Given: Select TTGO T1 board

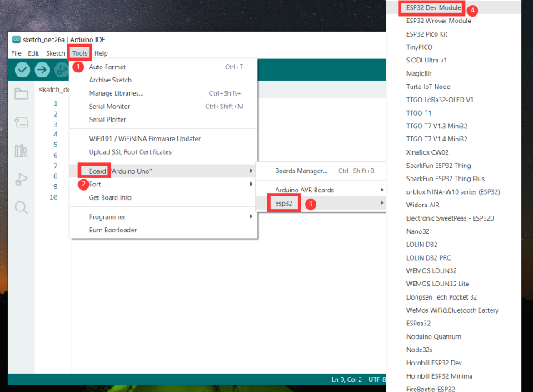Looking at the screenshot, I should click(453, 113).
